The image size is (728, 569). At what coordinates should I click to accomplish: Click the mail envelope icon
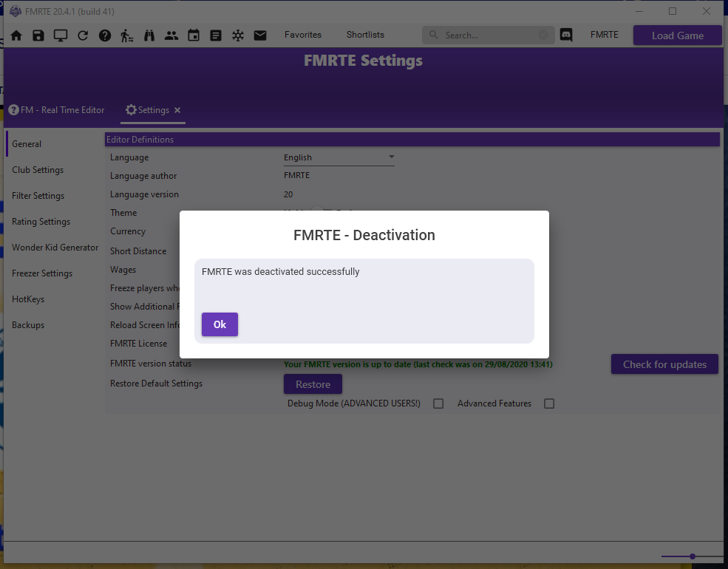260,35
